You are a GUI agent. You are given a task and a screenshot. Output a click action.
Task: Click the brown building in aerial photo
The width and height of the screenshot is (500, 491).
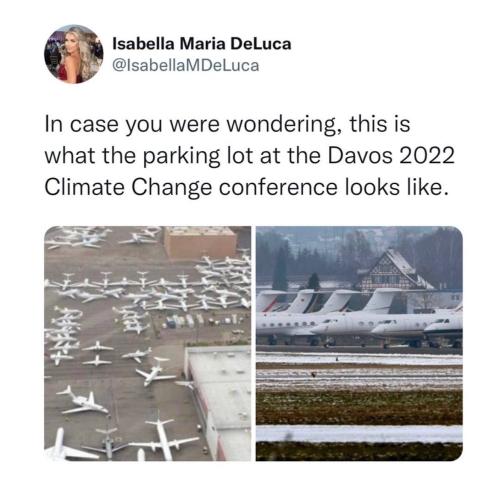(199, 243)
